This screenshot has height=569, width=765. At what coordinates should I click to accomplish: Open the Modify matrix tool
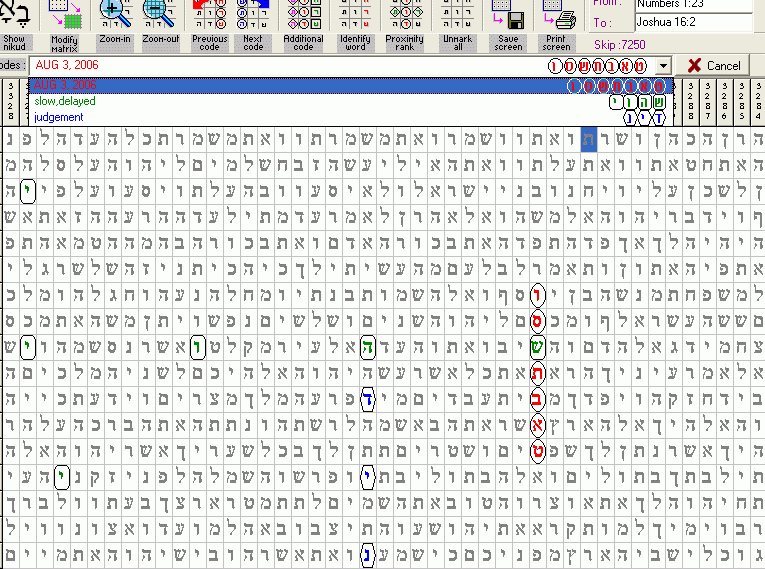coord(66,15)
